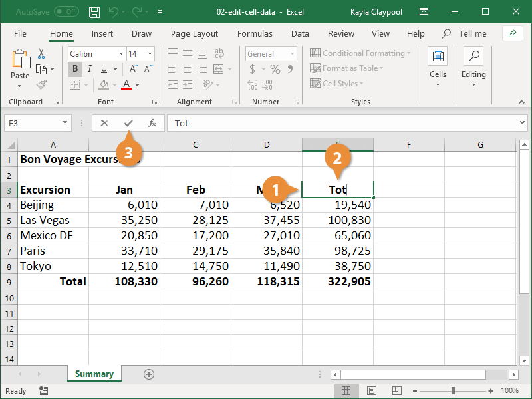Click Decrease Indent icon
This screenshot has height=399, width=532.
[x=173, y=85]
